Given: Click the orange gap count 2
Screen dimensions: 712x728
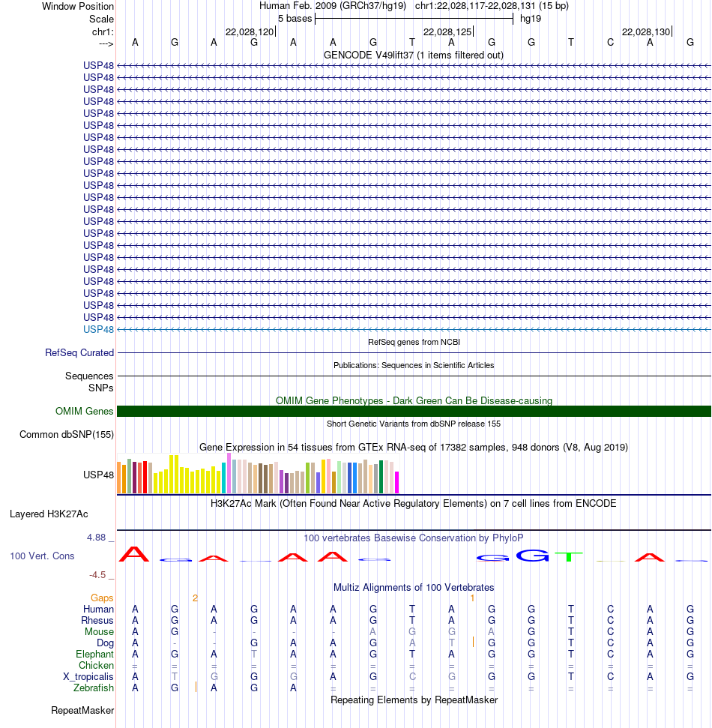Looking at the screenshot, I should [196, 598].
